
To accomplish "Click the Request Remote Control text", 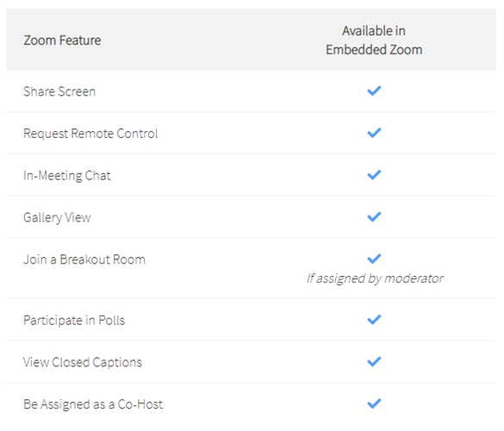I will (x=90, y=134).
